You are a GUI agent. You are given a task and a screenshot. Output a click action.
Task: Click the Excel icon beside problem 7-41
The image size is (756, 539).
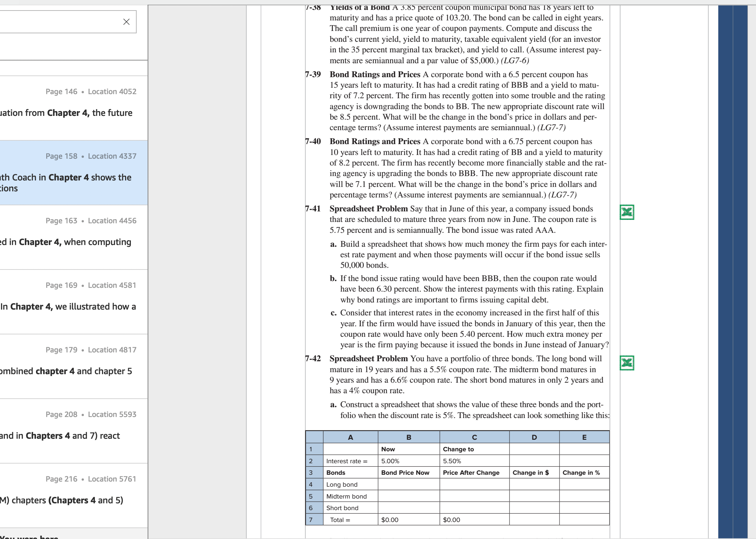[627, 212]
